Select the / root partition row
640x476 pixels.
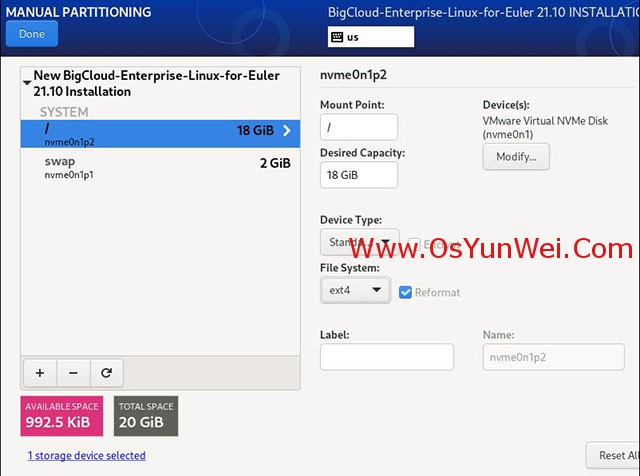[160, 133]
